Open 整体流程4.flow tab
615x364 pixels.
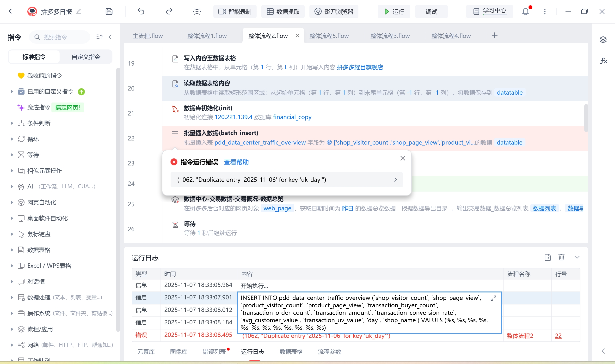click(451, 36)
